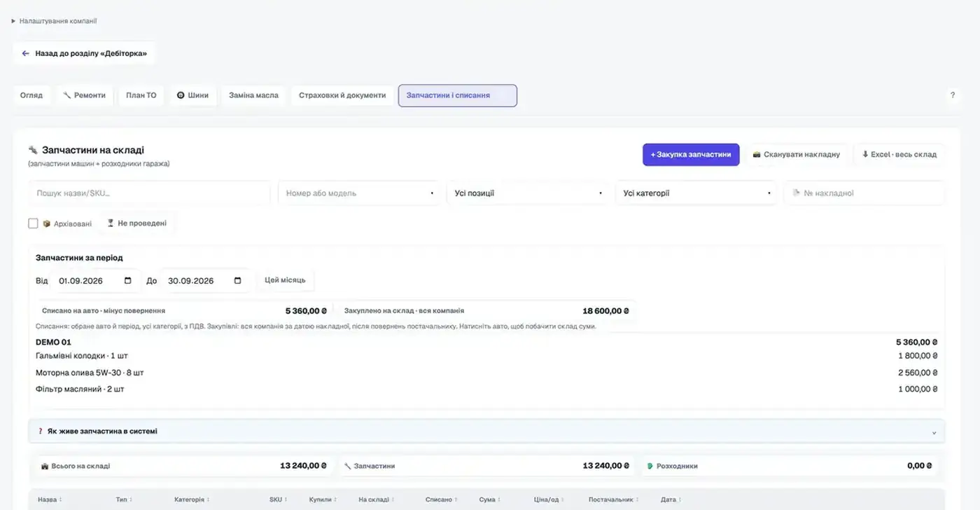Click the Всього на складі summary card
The width and height of the screenshot is (980, 510).
183,466
